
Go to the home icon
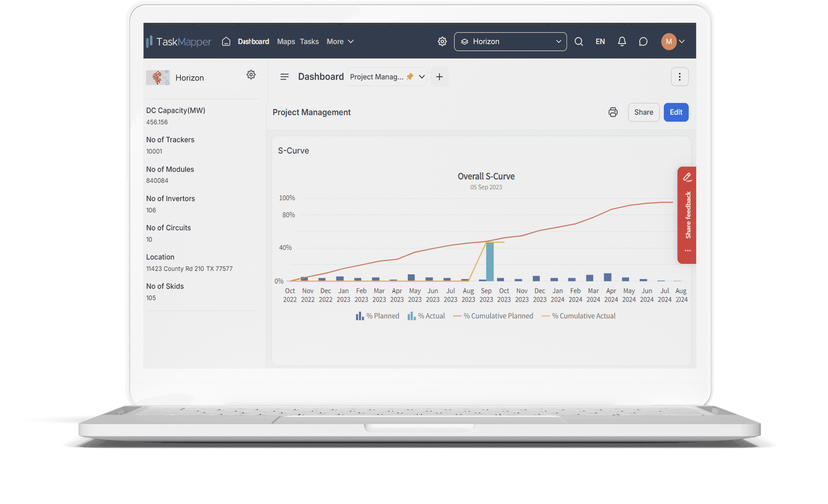click(226, 41)
